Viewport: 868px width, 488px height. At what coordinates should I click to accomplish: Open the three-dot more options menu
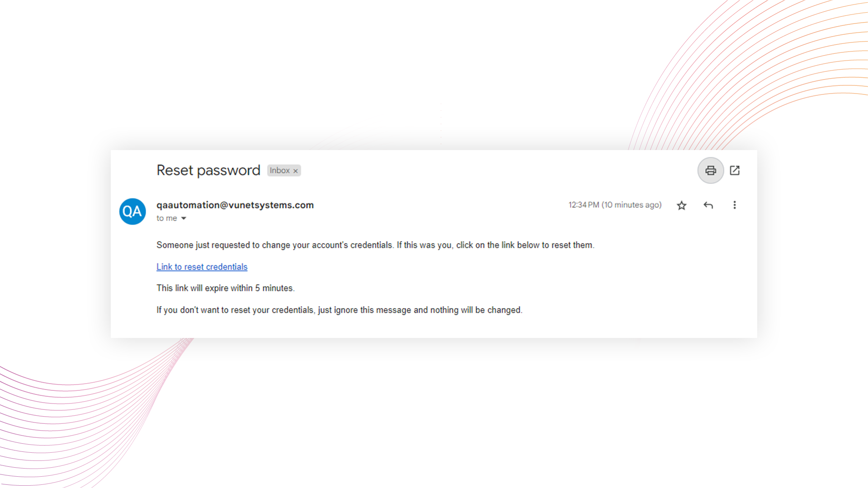735,205
